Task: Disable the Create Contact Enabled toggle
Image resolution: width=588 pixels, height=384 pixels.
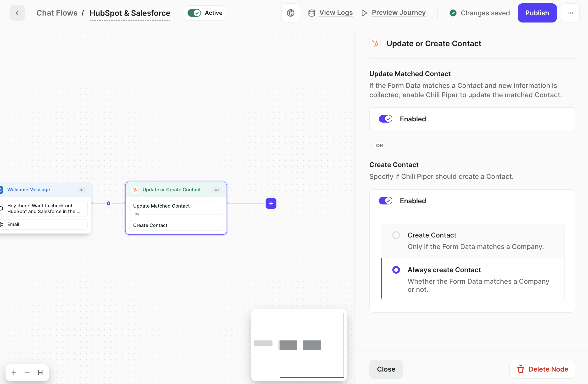Action: click(385, 201)
